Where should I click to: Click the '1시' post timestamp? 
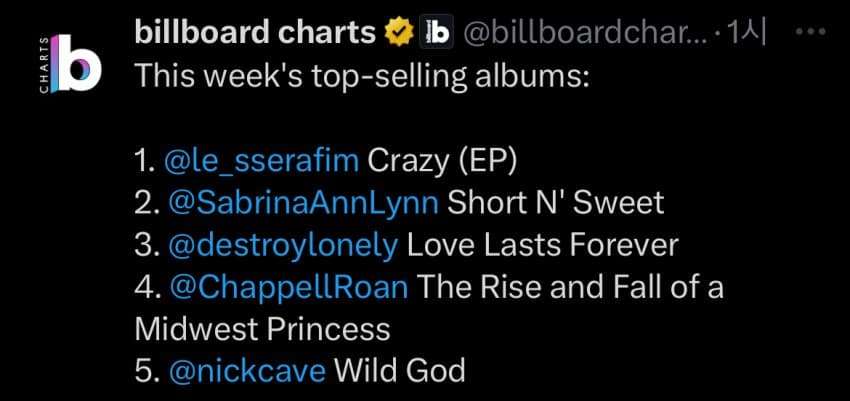(x=749, y=33)
